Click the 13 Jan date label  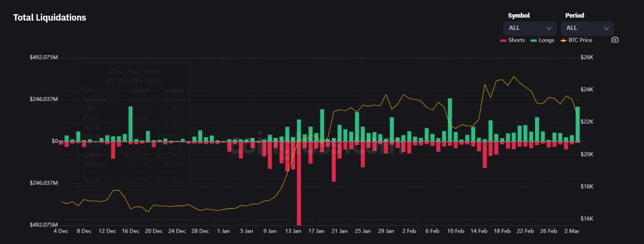(x=293, y=230)
